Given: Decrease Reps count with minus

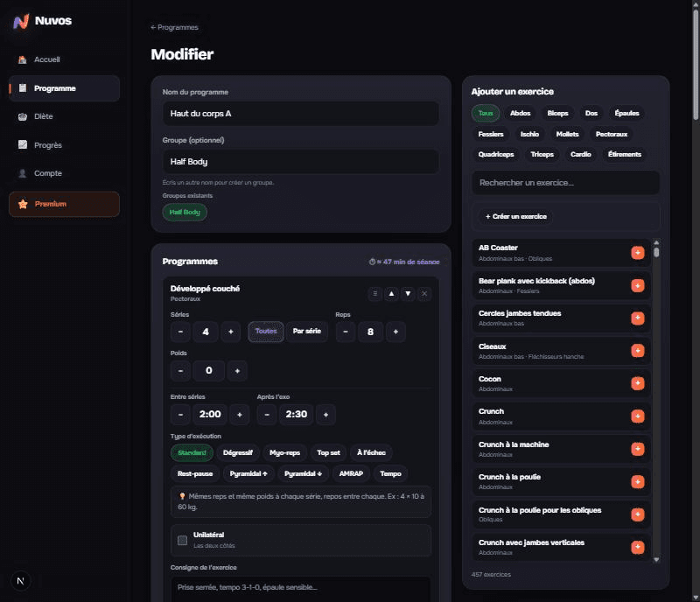Looking at the screenshot, I should click(346, 332).
